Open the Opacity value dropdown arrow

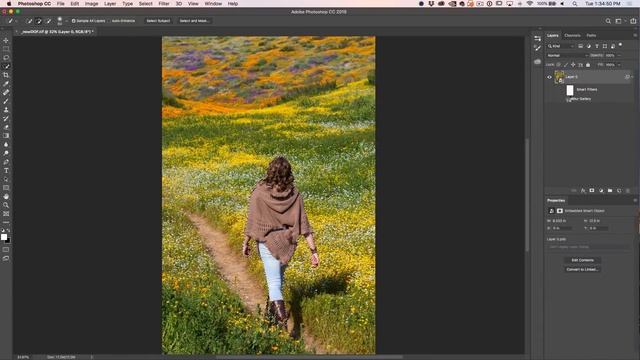point(619,56)
